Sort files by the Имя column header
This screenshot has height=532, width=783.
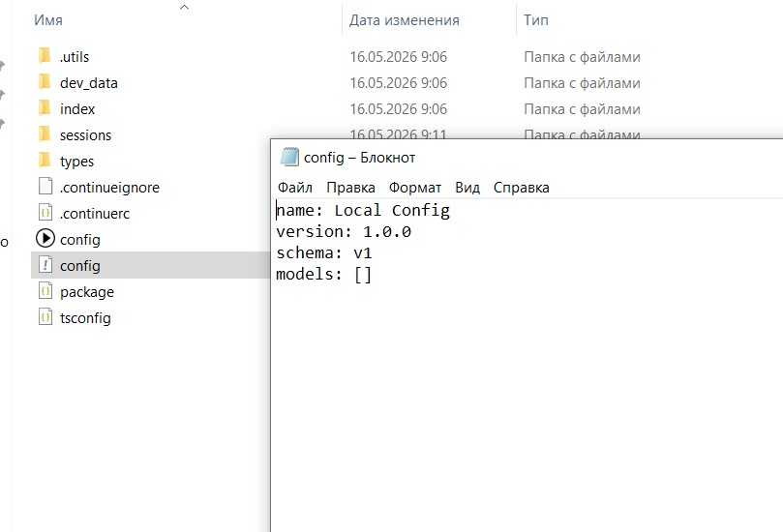[x=48, y=20]
